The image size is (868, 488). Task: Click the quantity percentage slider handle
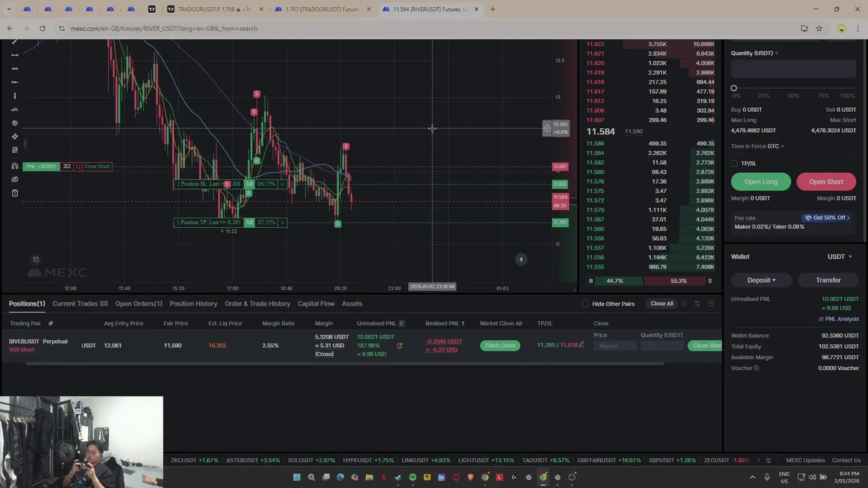click(x=734, y=88)
